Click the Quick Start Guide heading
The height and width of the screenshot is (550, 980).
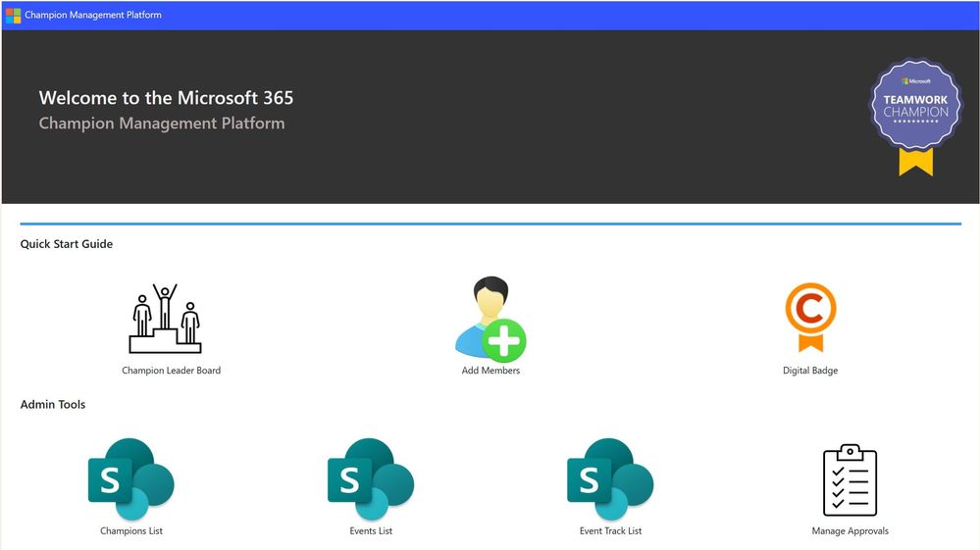[x=67, y=244]
